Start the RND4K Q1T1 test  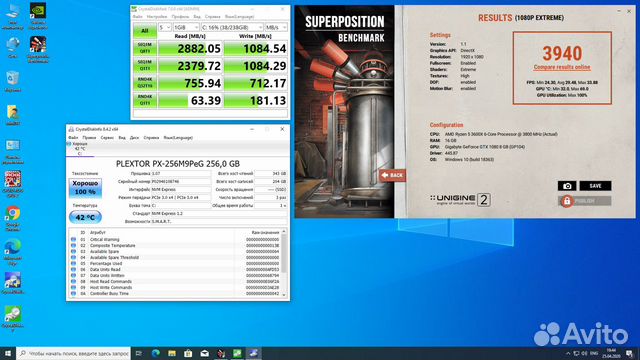144,100
